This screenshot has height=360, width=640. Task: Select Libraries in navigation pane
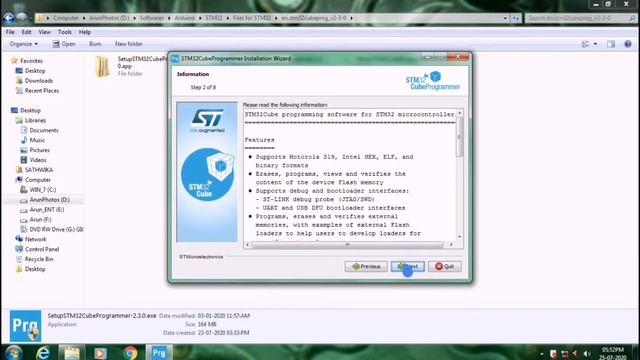[35, 120]
